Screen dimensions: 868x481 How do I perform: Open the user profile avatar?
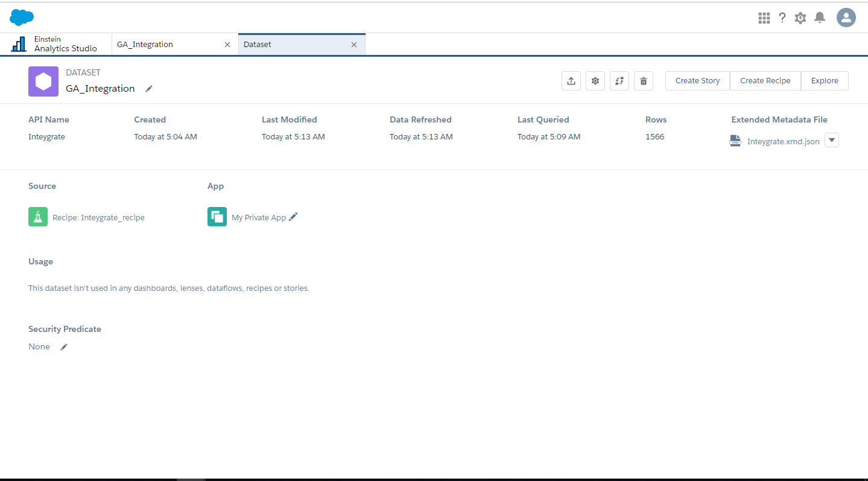point(846,18)
